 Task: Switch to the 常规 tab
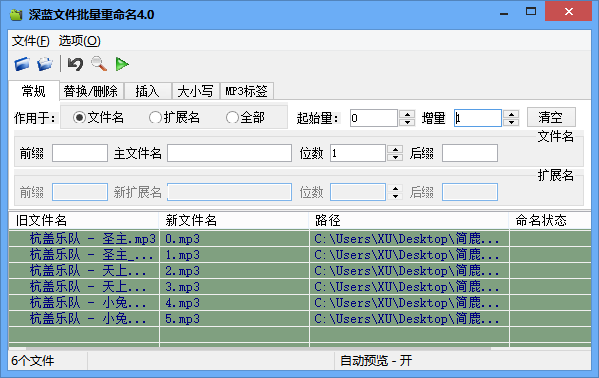pos(34,91)
